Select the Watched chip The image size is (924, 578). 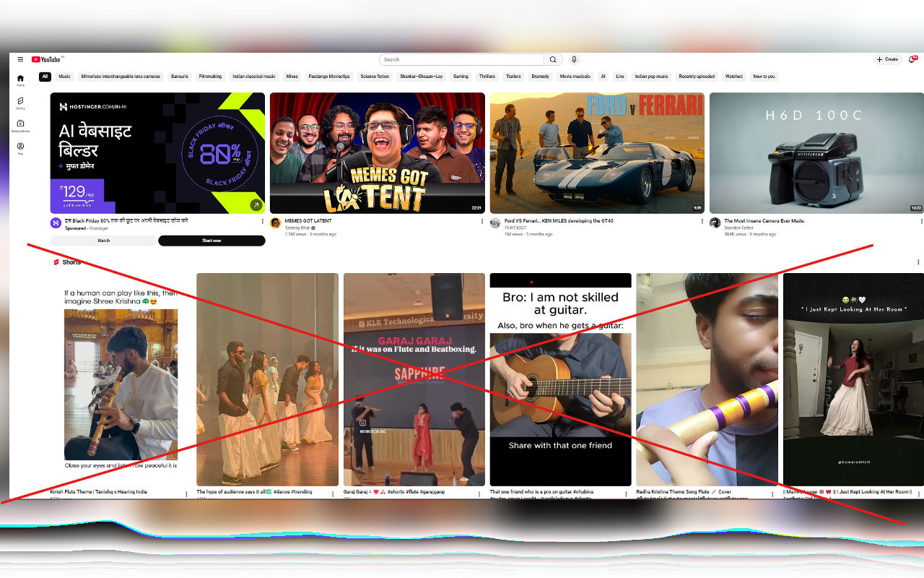click(734, 77)
